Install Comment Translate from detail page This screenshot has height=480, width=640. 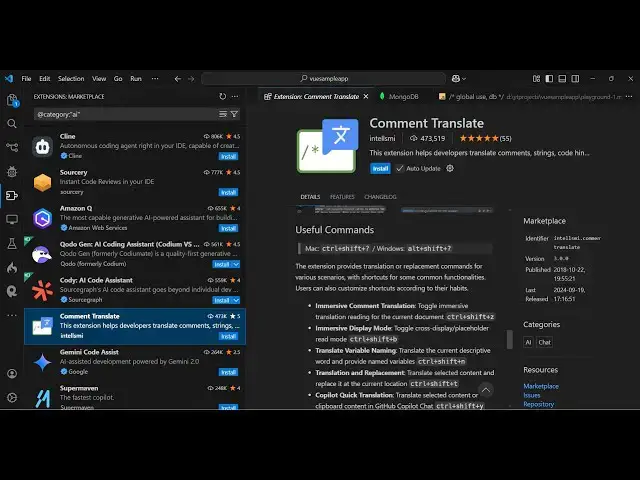pos(380,169)
